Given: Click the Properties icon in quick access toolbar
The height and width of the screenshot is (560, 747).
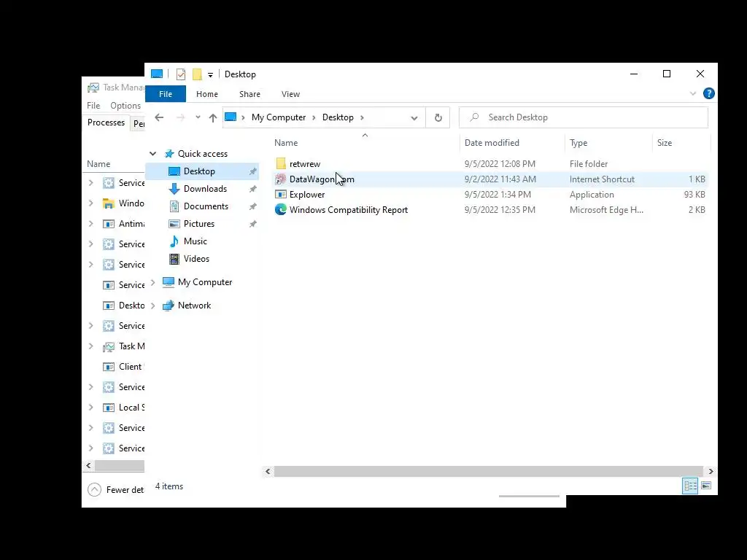Looking at the screenshot, I should (x=181, y=74).
